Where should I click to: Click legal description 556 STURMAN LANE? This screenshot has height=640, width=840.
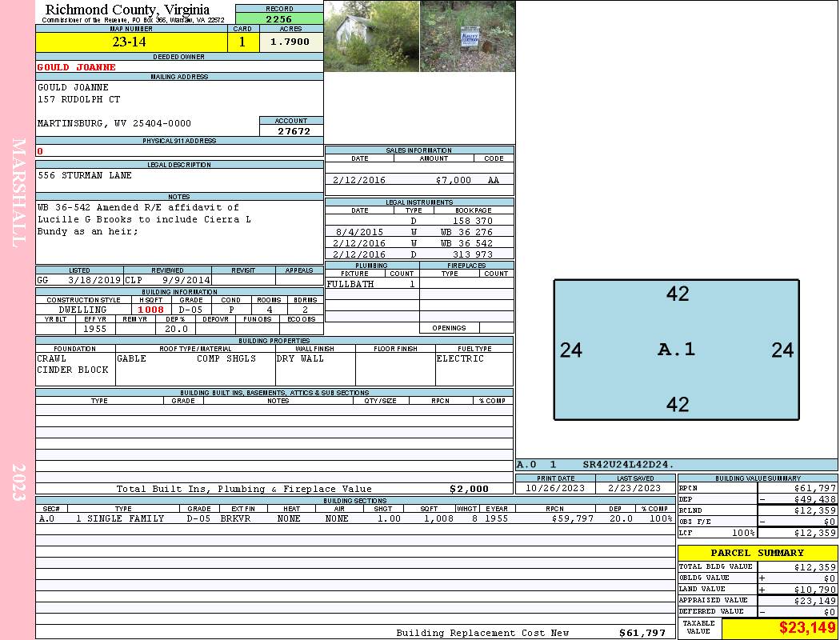pyautogui.click(x=85, y=175)
